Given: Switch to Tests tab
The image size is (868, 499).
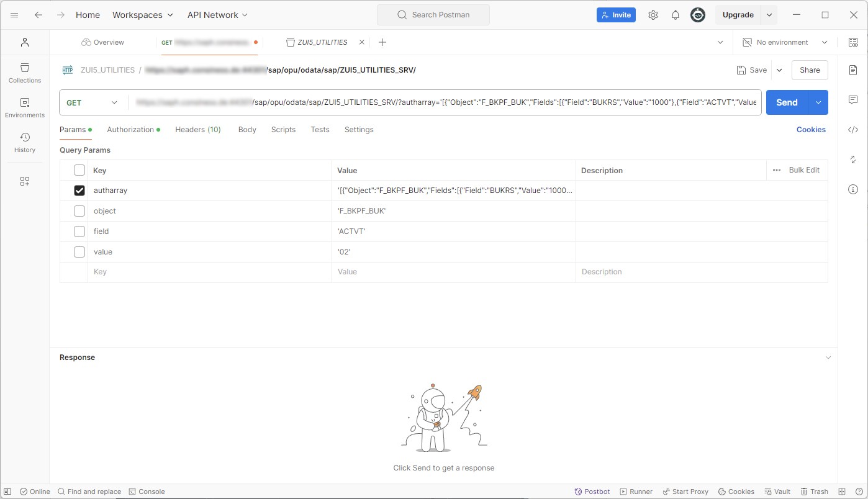Looking at the screenshot, I should (320, 130).
